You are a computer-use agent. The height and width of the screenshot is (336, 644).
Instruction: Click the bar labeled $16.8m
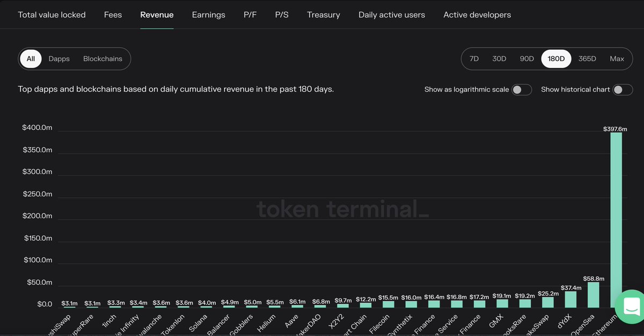(x=457, y=303)
